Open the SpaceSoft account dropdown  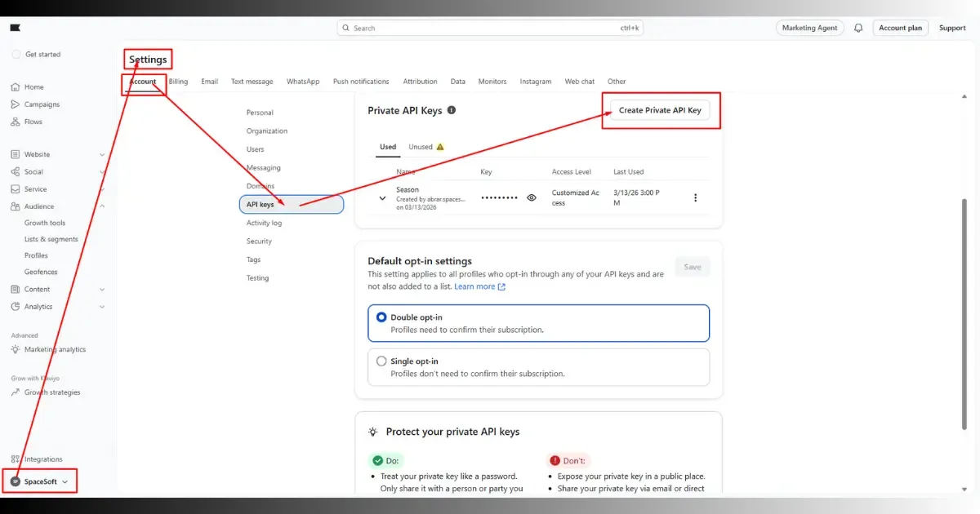[39, 481]
